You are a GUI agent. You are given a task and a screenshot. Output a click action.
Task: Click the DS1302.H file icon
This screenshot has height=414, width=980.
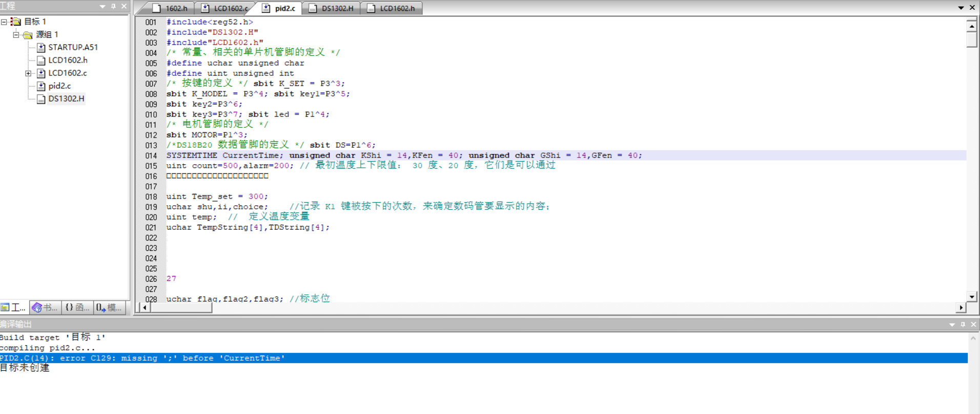[41, 99]
